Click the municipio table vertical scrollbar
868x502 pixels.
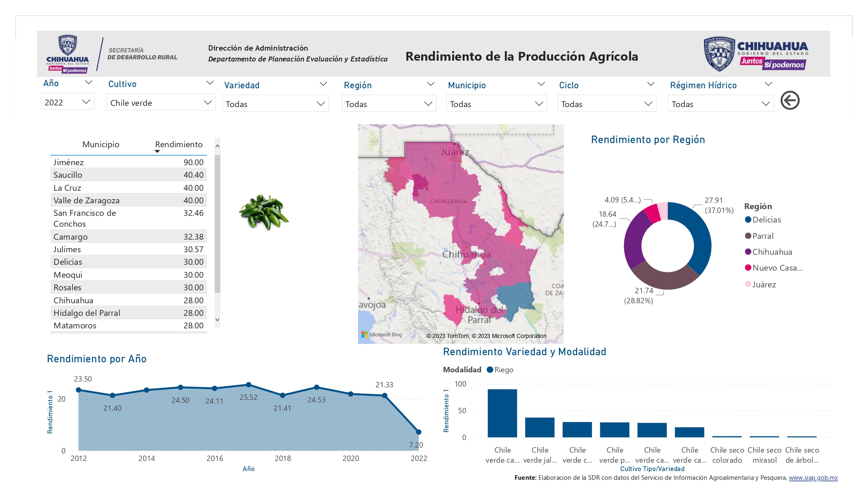tap(217, 224)
